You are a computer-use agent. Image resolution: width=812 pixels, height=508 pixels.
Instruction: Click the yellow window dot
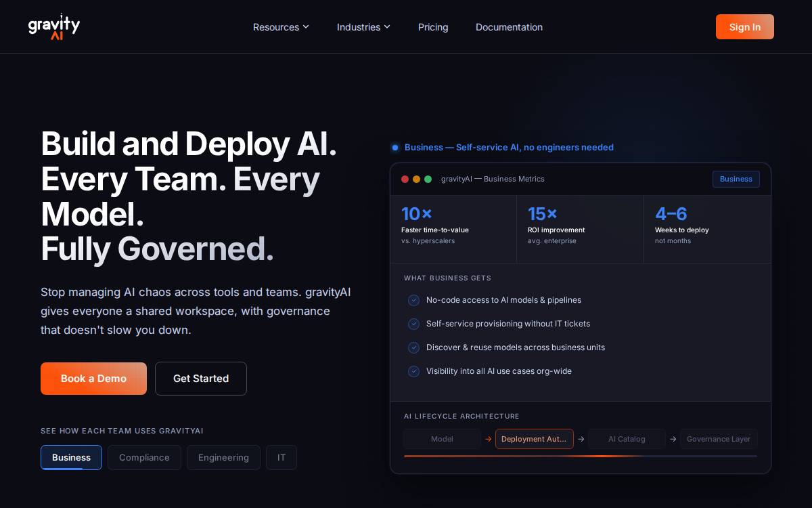(x=417, y=179)
